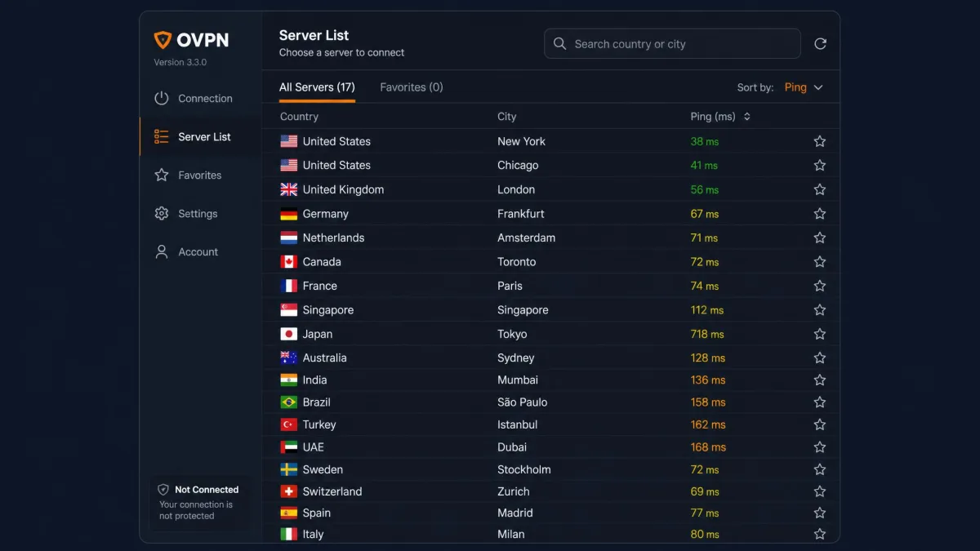The width and height of the screenshot is (980, 551).
Task: Click the Switzerland flag icon
Action: tap(289, 491)
